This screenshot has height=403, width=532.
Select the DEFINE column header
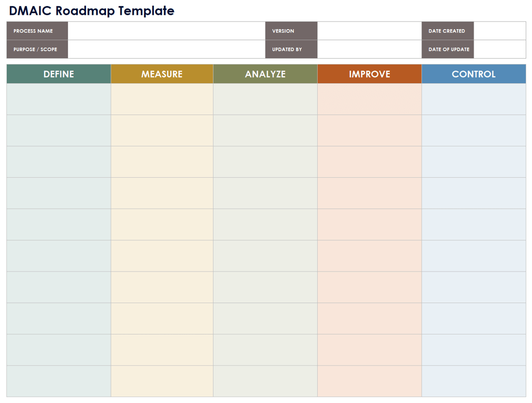pos(59,74)
